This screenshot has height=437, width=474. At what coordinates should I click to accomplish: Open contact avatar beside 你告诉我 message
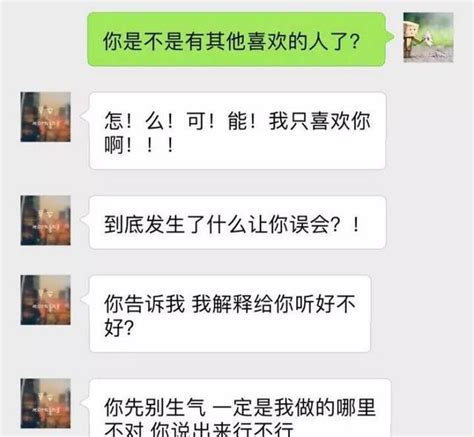(x=46, y=300)
